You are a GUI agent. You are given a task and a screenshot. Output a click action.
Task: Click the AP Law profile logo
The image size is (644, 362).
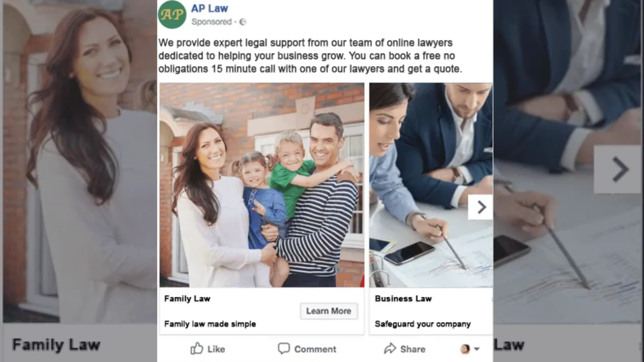click(172, 14)
